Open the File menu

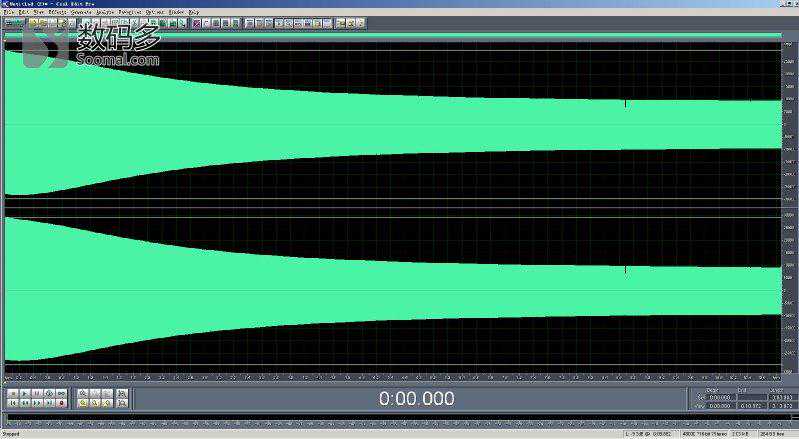pos(8,12)
